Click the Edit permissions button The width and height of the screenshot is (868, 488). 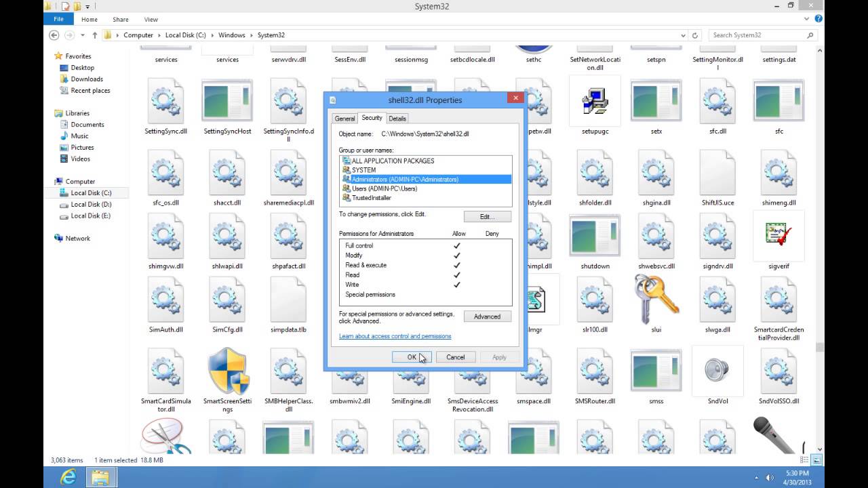[487, 216]
